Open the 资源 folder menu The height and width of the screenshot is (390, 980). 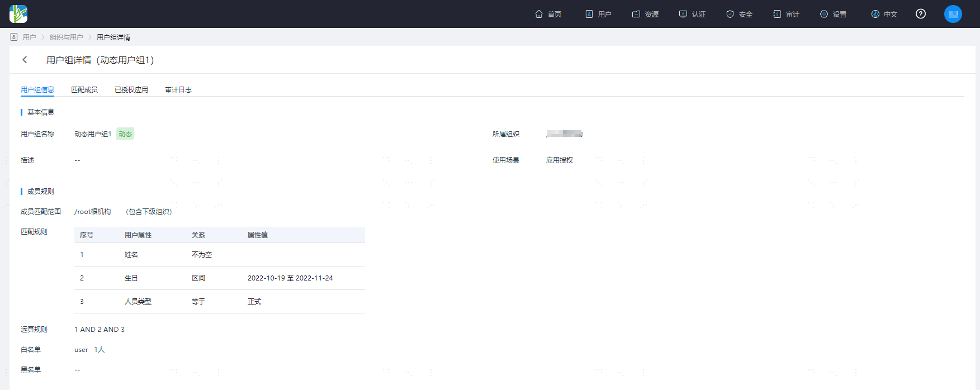645,14
